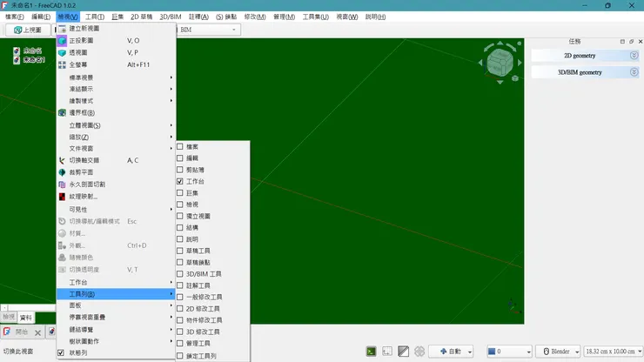Click the FreeCAD icon on 開始 tab
644x362 pixels.
click(7, 332)
